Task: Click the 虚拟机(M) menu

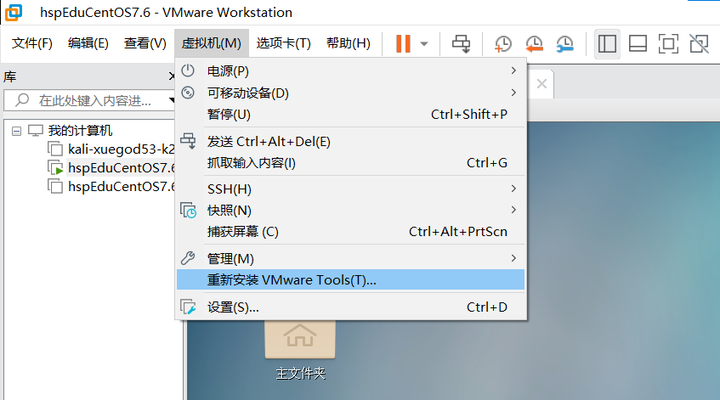Action: [212, 44]
